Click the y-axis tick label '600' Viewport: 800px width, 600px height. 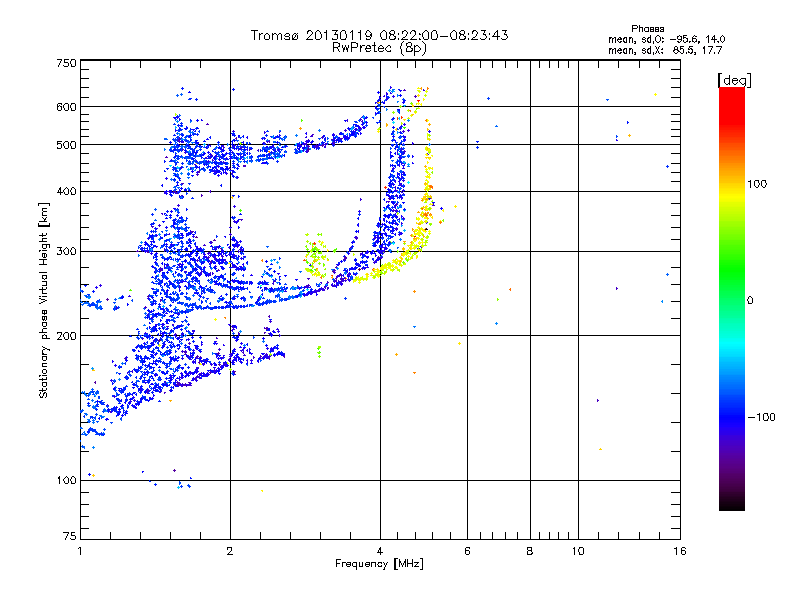click(x=66, y=107)
